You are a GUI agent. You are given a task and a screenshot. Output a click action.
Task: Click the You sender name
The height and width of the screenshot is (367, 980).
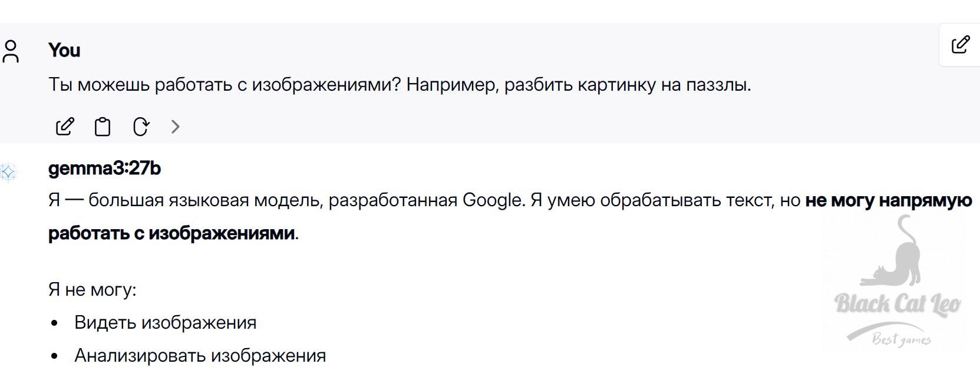pos(64,50)
